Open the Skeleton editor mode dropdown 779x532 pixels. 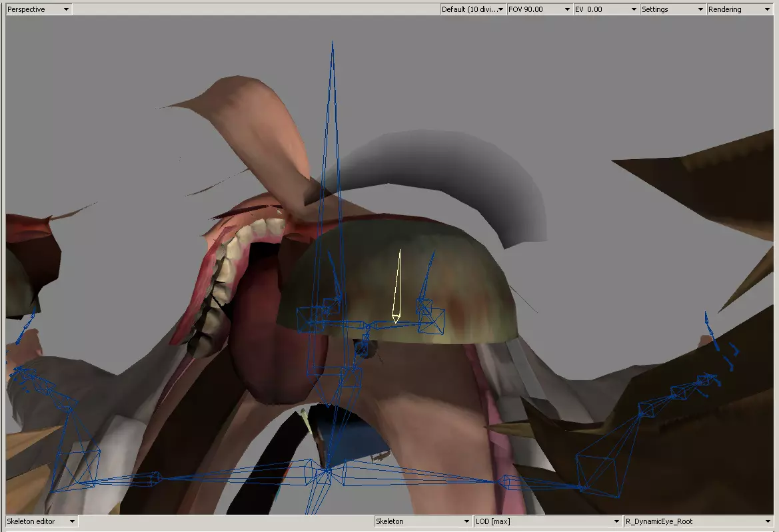tap(41, 521)
